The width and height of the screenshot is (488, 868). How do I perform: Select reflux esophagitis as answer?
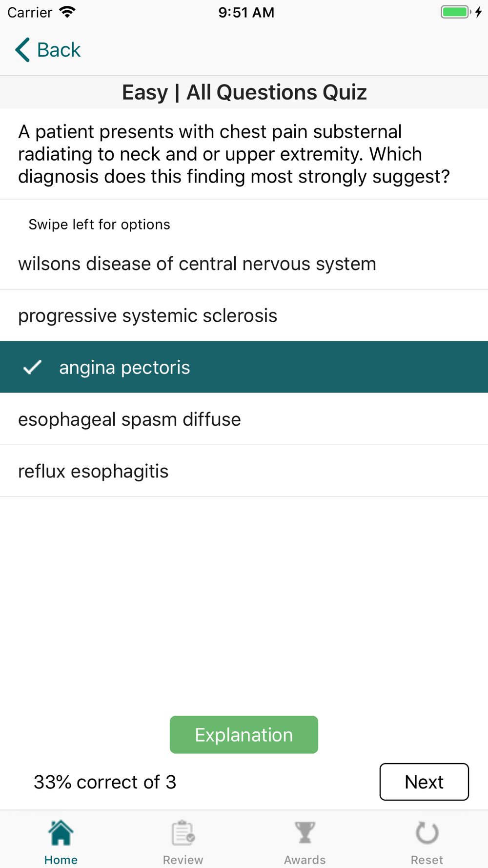[x=93, y=471]
